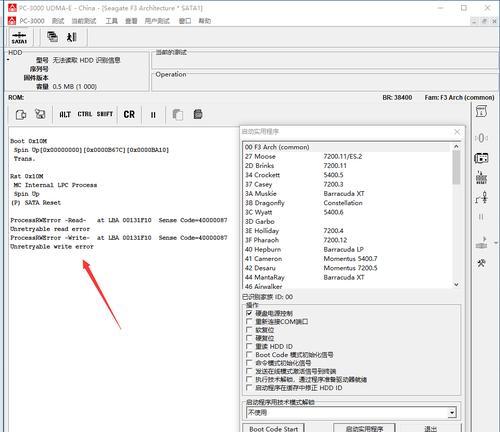Select 3E Holliday family row
The image size is (500, 432).
[347, 231]
